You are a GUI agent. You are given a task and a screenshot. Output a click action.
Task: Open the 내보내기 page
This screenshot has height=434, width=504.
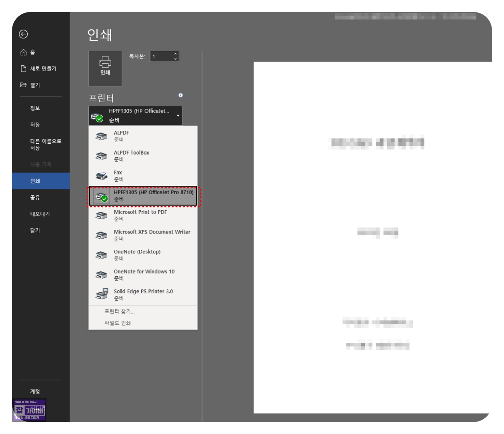click(40, 214)
